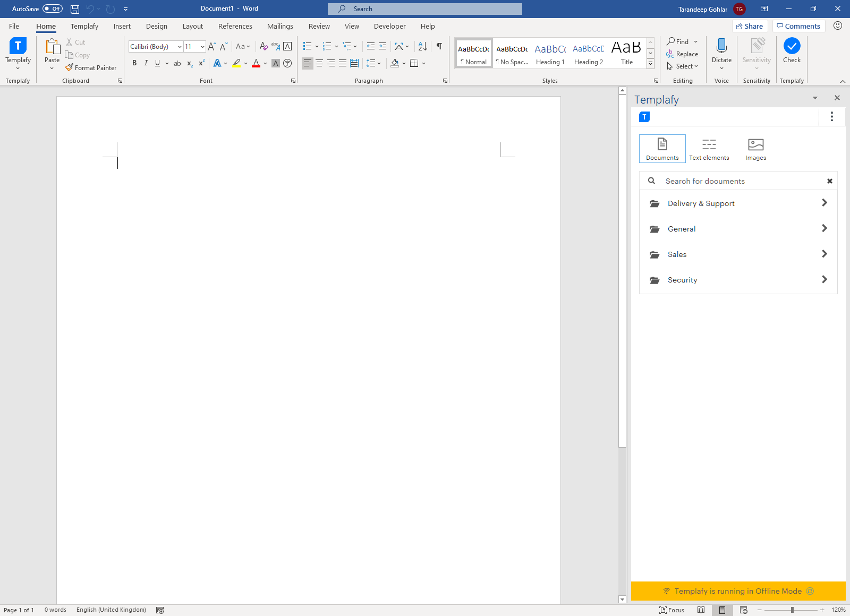Click the Templafy Check icon

tap(792, 46)
